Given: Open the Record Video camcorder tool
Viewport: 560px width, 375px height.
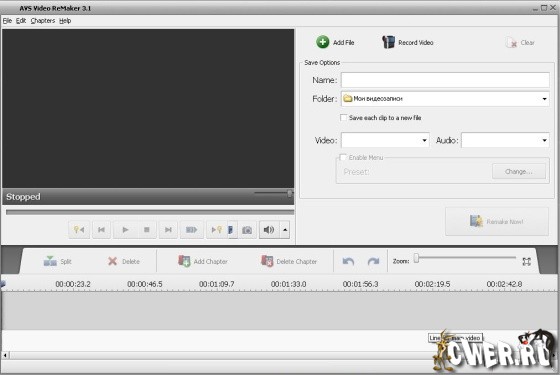Looking at the screenshot, I should pyautogui.click(x=388, y=42).
